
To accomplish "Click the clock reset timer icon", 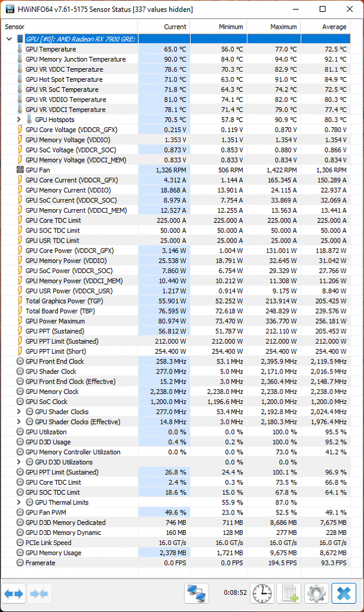I will [x=262, y=593].
